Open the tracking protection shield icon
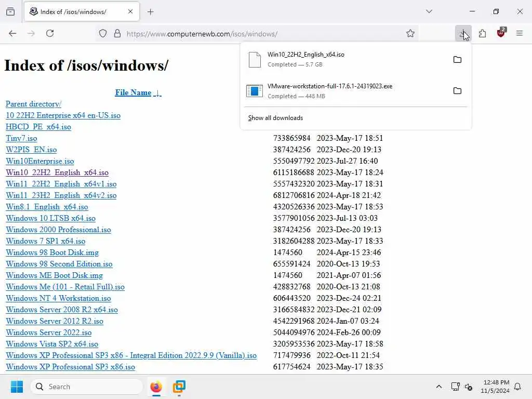 pos(103,34)
